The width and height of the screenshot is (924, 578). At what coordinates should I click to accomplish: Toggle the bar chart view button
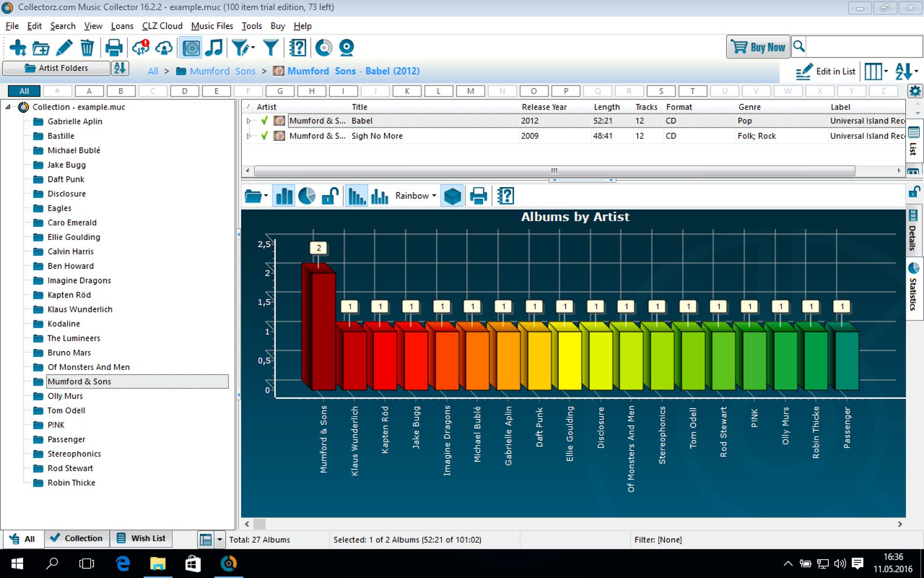pyautogui.click(x=284, y=196)
